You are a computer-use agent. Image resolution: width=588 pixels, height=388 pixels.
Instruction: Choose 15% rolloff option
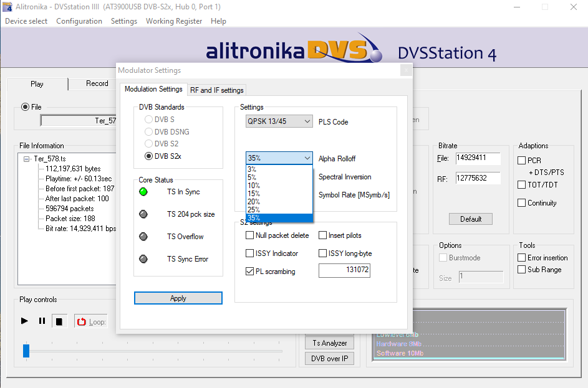pyautogui.click(x=279, y=194)
